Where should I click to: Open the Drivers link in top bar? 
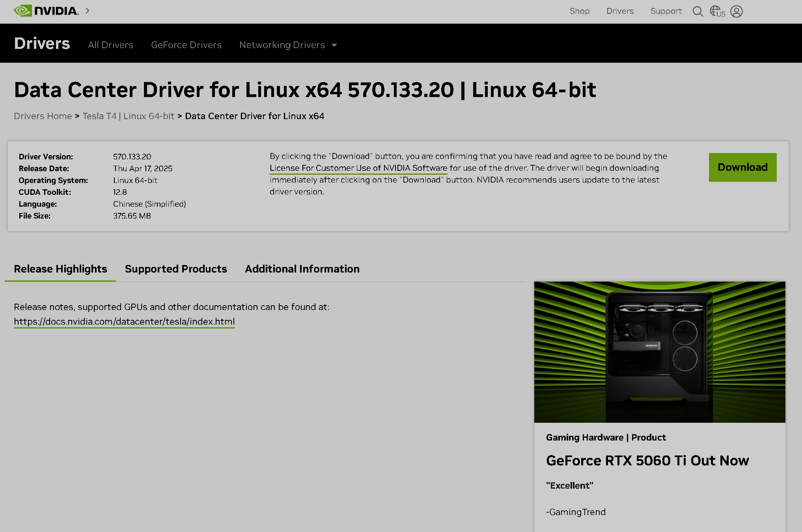pos(620,11)
